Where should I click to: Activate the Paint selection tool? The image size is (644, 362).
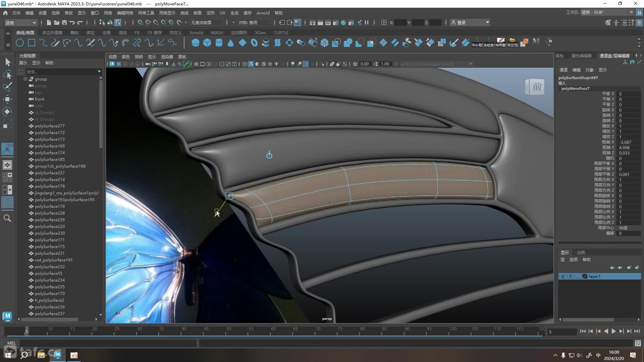click(x=8, y=87)
